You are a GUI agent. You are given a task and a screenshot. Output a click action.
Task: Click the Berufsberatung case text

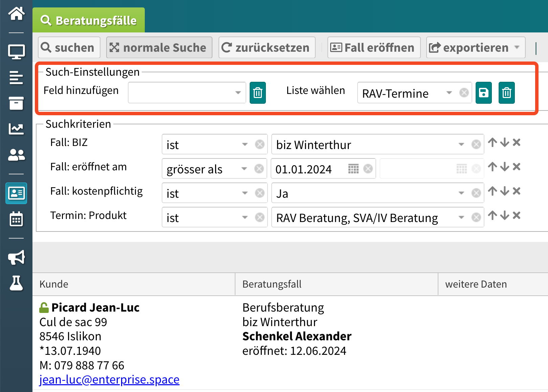click(283, 308)
